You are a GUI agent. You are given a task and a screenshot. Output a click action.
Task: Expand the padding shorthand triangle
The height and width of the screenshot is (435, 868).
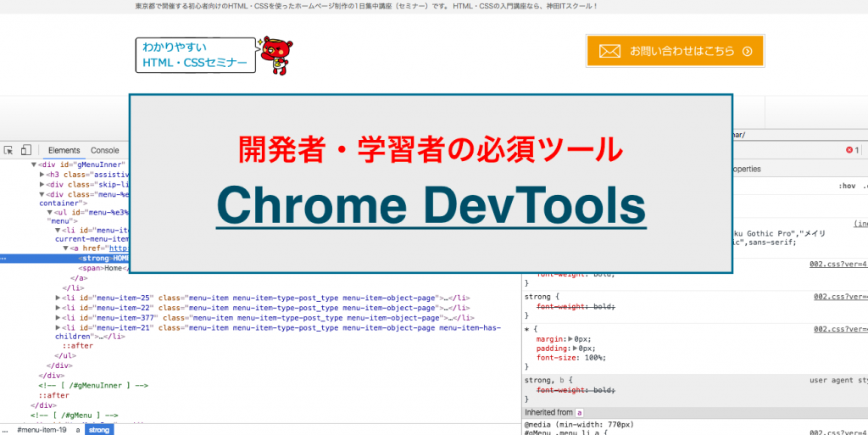coord(576,349)
